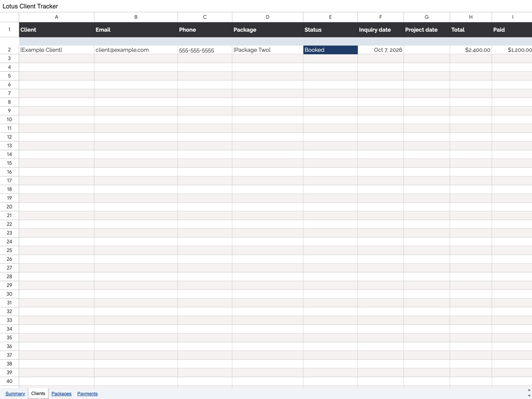Select column E header
532x399 pixels.
[x=331, y=17]
